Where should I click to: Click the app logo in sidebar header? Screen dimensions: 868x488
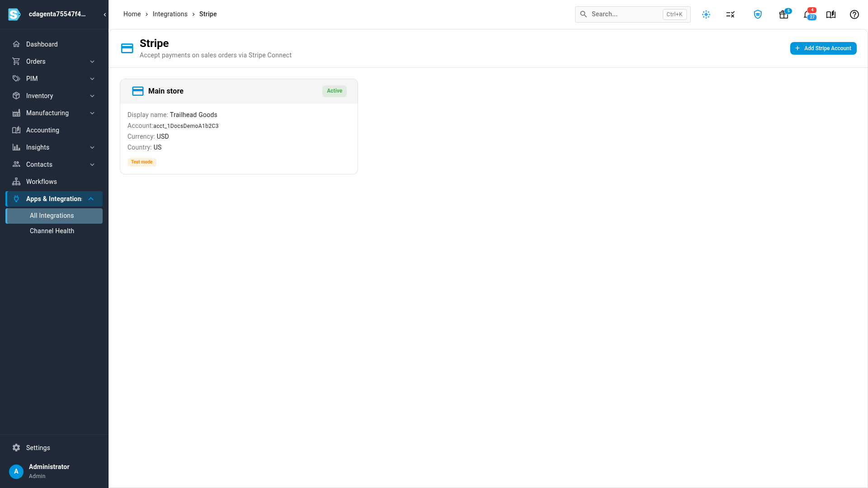click(x=14, y=14)
